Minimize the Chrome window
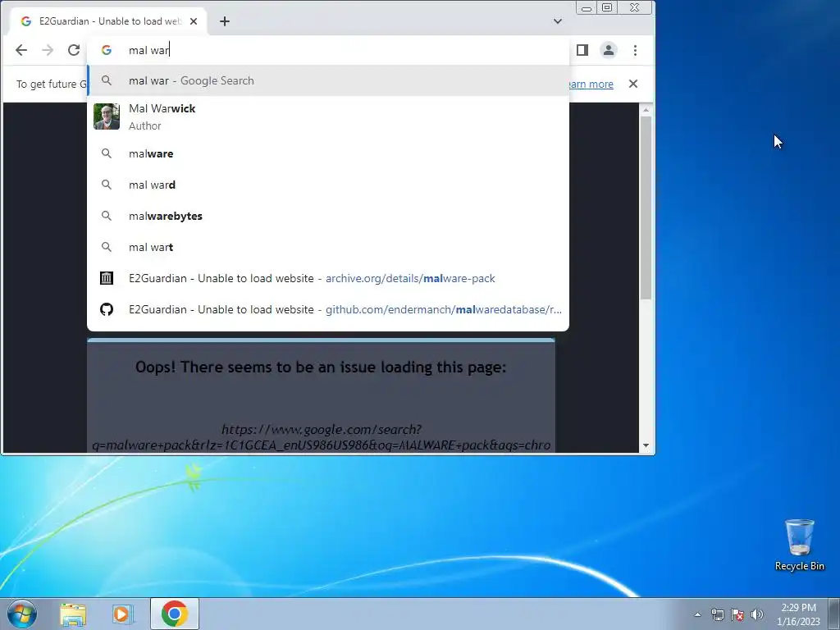Screen dimensions: 840x630 click(x=586, y=7)
